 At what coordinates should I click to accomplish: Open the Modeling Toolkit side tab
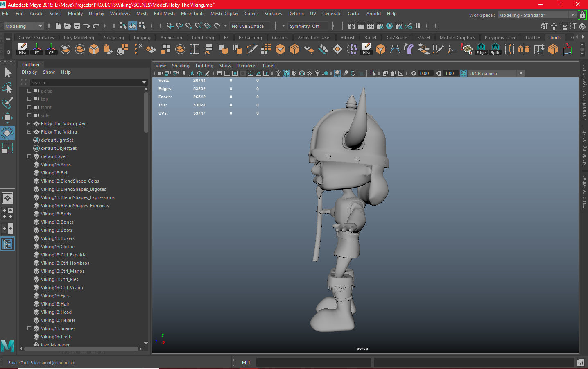point(584,148)
